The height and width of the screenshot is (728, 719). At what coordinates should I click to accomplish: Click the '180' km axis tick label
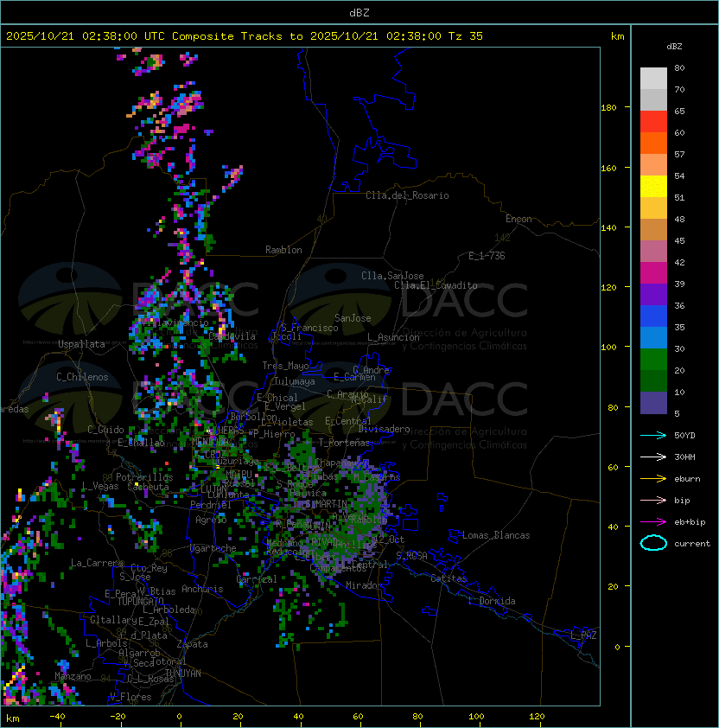coord(608,108)
